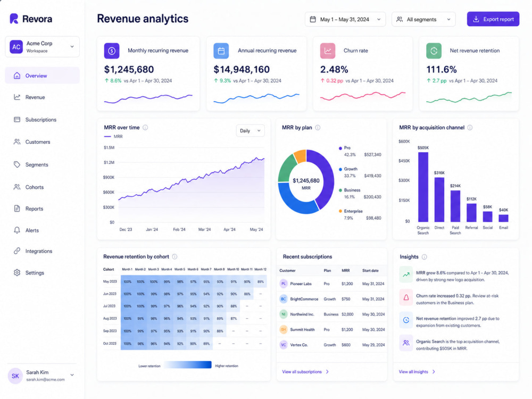
Task: Click the Start date column header
Action: point(370,271)
